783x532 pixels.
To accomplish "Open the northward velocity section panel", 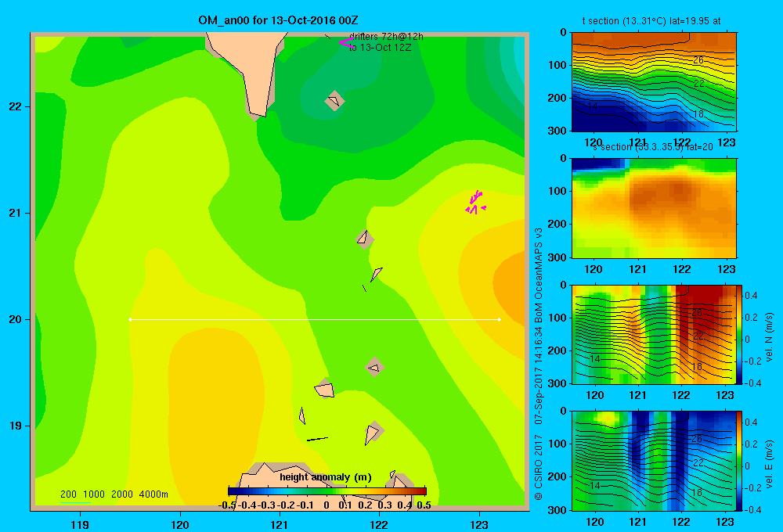I will coord(654,334).
